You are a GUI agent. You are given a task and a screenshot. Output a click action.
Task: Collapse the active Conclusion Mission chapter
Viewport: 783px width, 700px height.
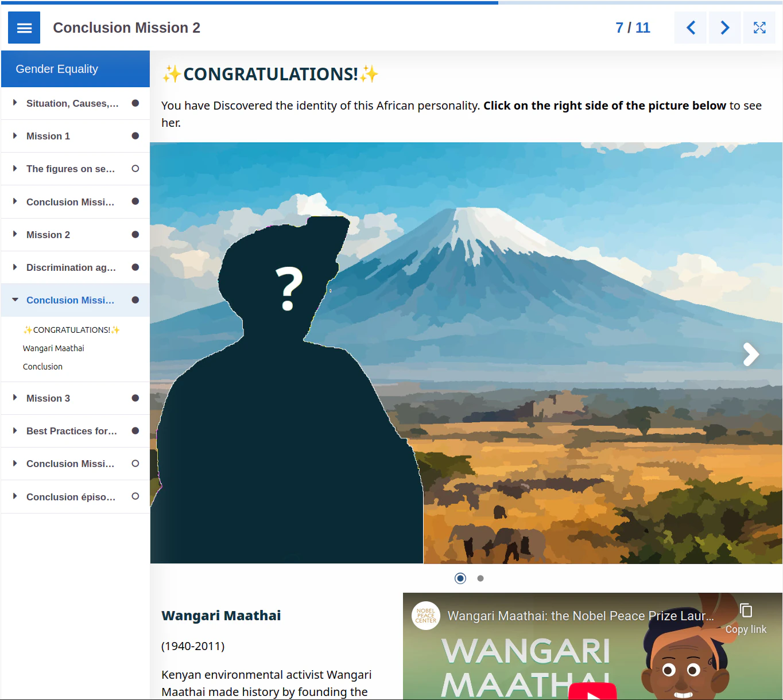click(x=15, y=300)
